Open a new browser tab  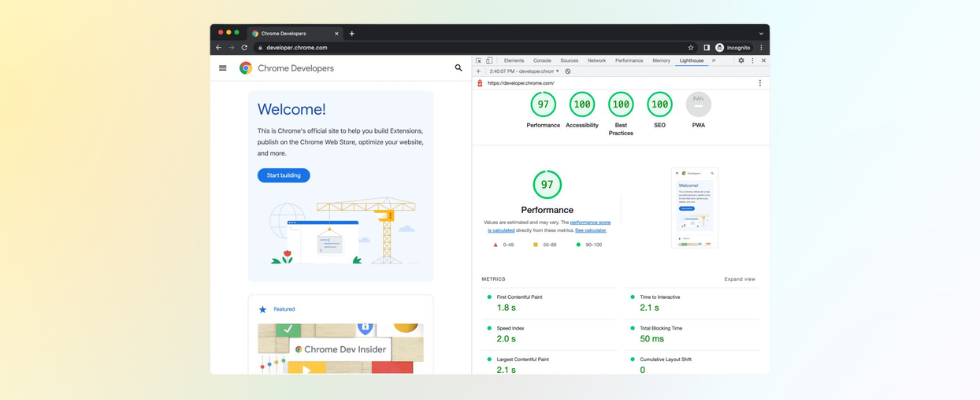click(x=352, y=34)
